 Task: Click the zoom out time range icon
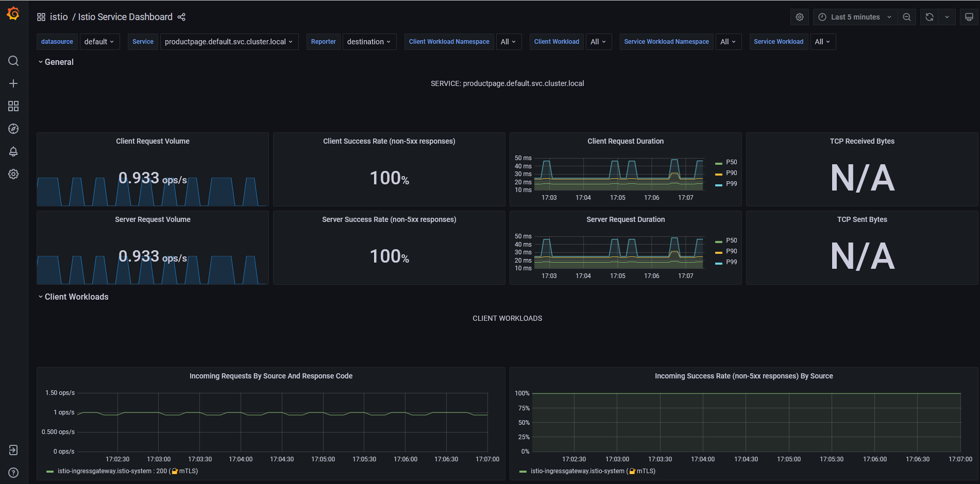(907, 17)
